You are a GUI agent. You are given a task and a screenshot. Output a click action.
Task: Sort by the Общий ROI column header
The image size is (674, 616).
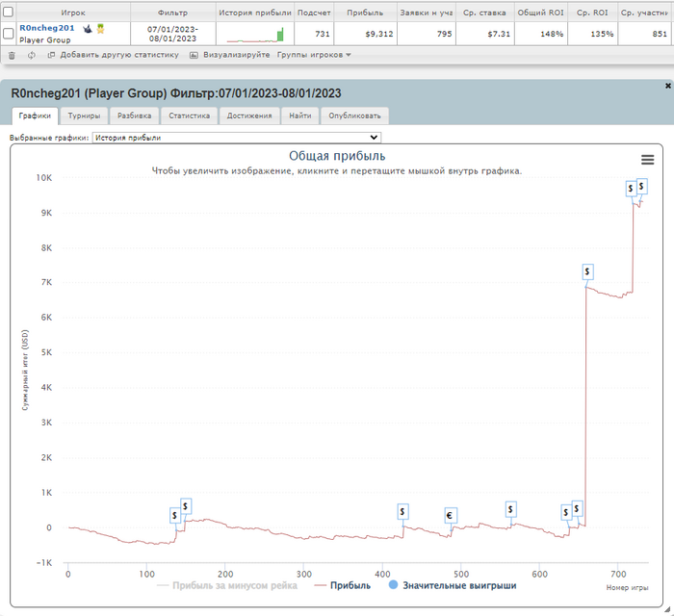pos(541,13)
